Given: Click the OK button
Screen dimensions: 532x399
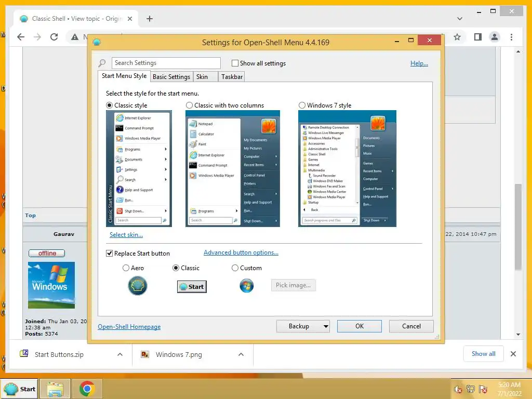Looking at the screenshot, I should (360, 326).
